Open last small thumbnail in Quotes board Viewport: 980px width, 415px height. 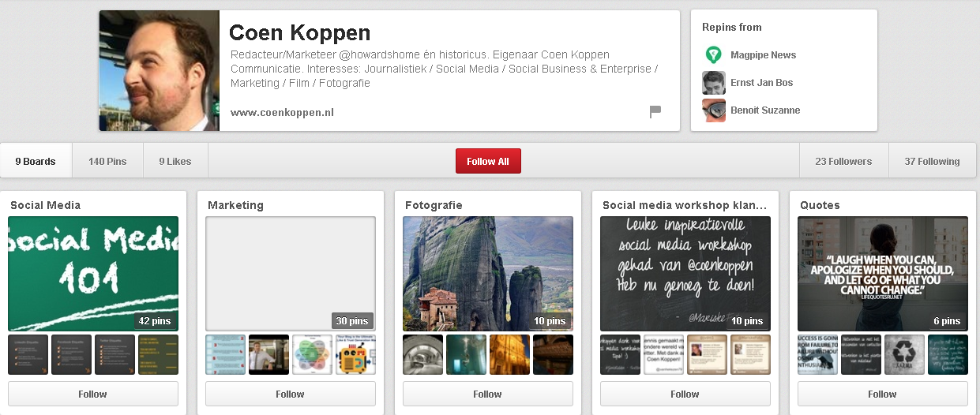tap(948, 354)
